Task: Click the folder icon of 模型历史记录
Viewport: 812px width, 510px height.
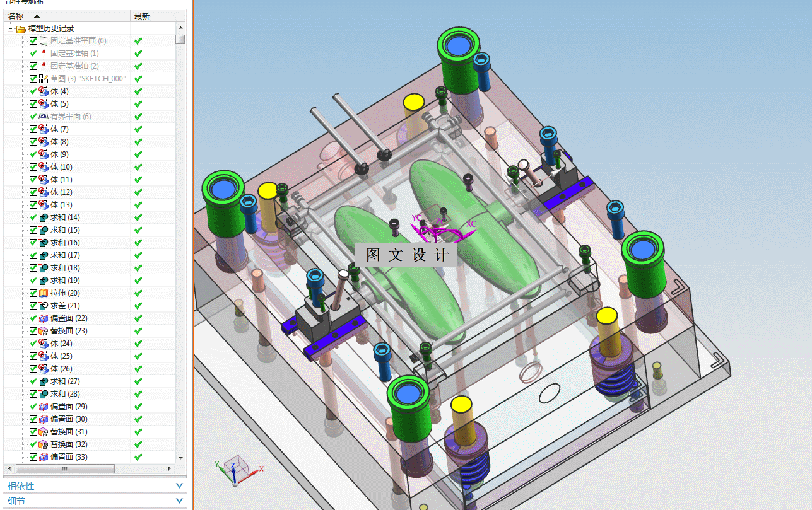Action: [x=21, y=28]
